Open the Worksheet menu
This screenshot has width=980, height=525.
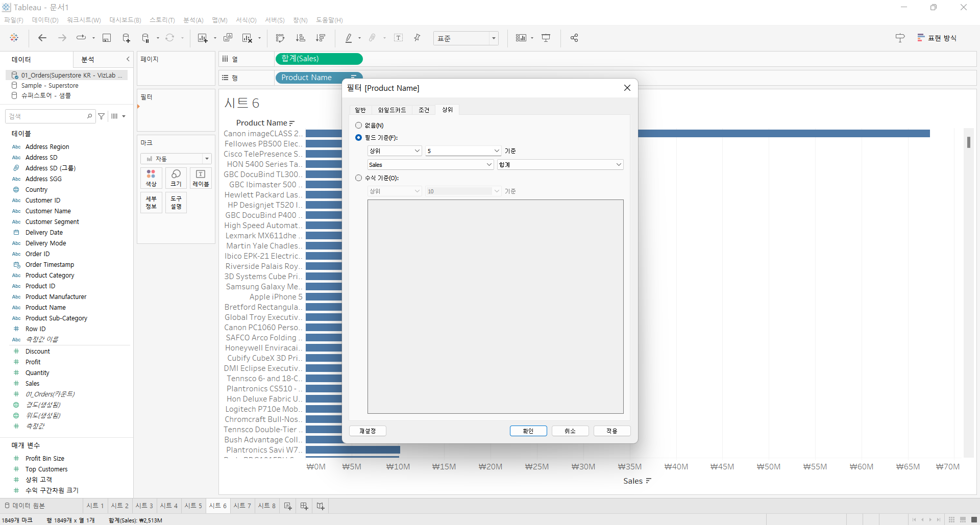[x=84, y=20]
